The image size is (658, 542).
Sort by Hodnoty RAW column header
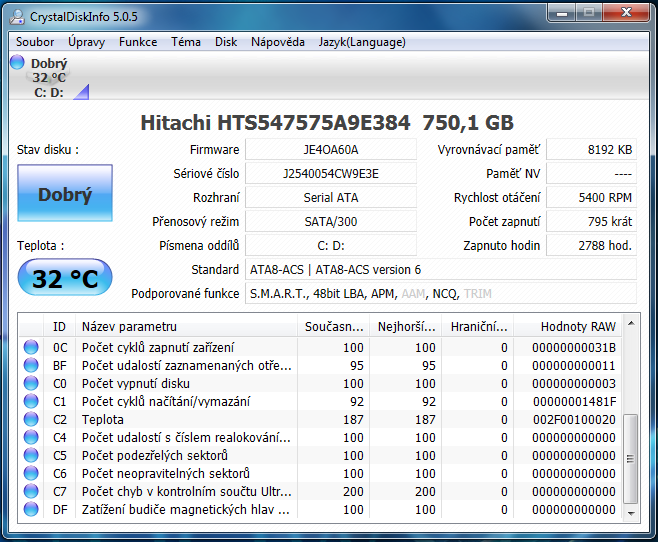(578, 326)
